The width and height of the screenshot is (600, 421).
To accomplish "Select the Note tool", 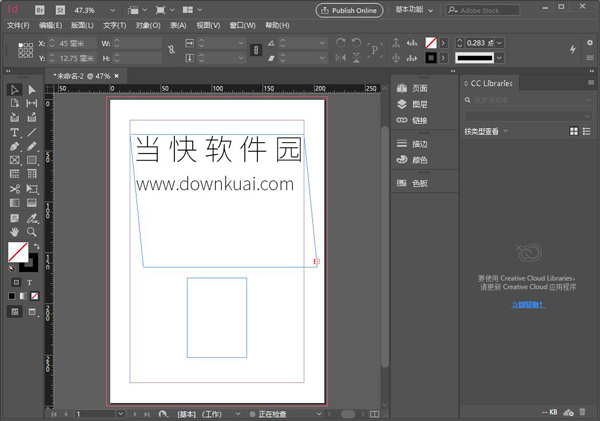I will coord(15,219).
